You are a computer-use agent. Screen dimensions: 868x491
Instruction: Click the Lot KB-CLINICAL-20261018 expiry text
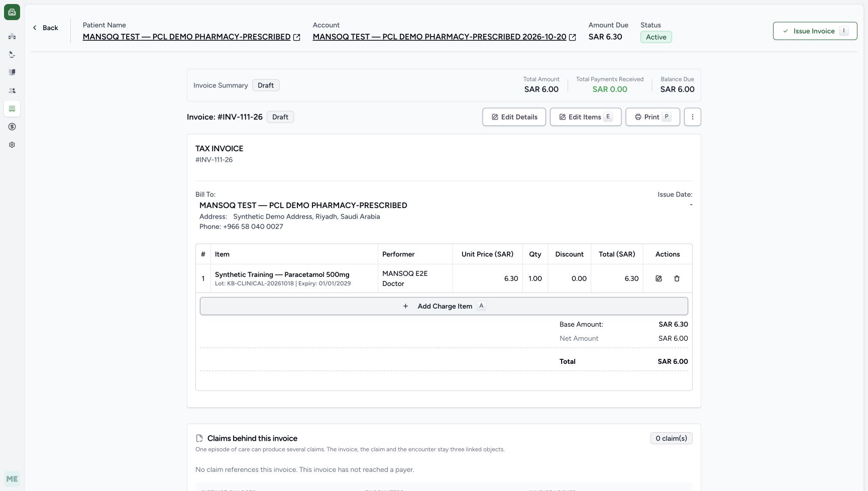pos(283,283)
